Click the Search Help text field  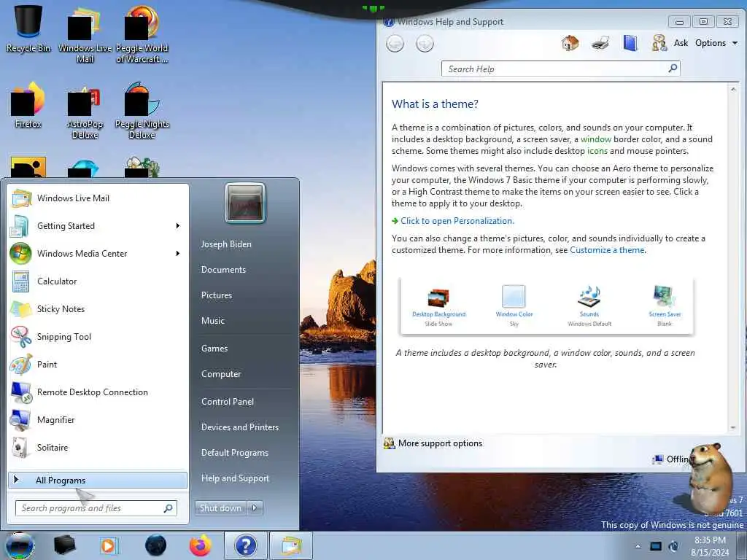tap(555, 69)
